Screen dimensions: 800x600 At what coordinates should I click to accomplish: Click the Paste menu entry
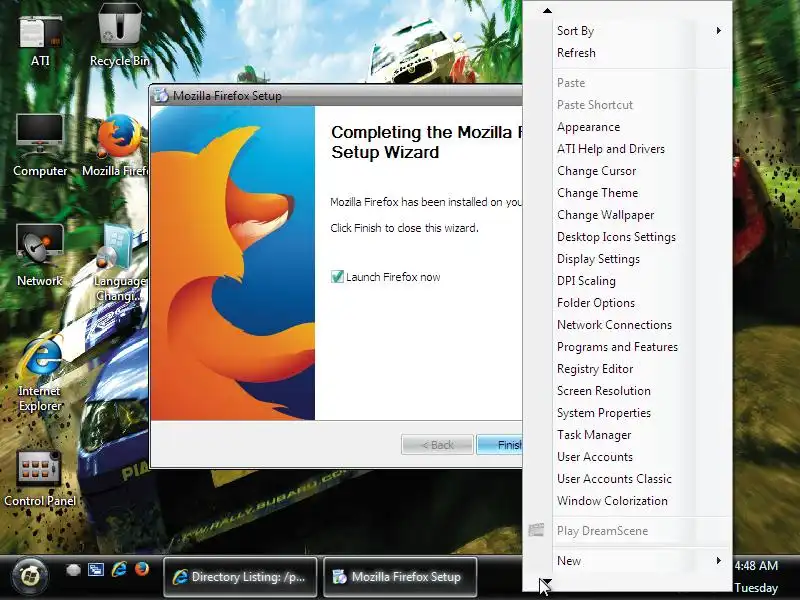(x=627, y=83)
